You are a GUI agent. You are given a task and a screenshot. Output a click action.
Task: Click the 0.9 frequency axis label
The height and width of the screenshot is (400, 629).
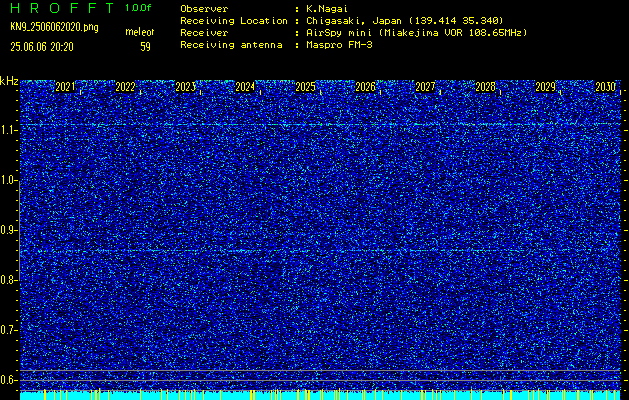click(x=8, y=230)
